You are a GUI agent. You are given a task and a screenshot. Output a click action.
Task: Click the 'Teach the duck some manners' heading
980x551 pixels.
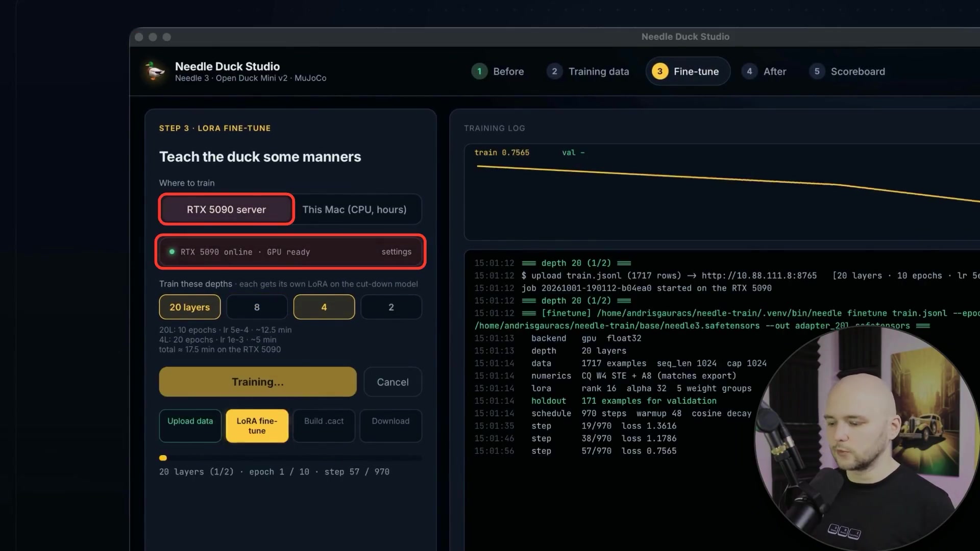[260, 157]
